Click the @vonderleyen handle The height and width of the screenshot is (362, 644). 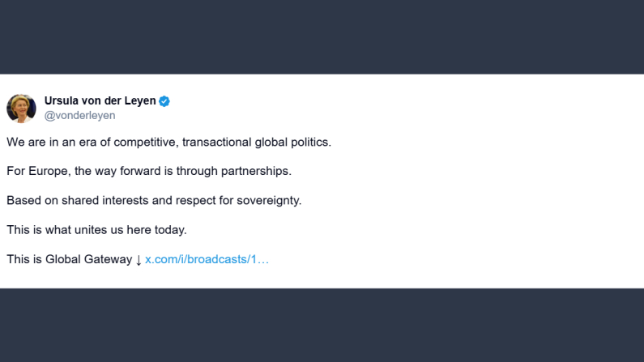(79, 116)
